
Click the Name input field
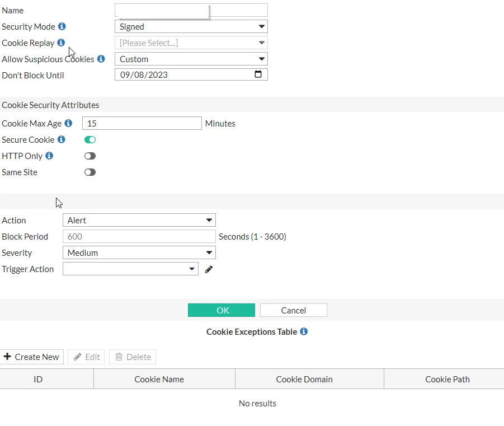(191, 10)
